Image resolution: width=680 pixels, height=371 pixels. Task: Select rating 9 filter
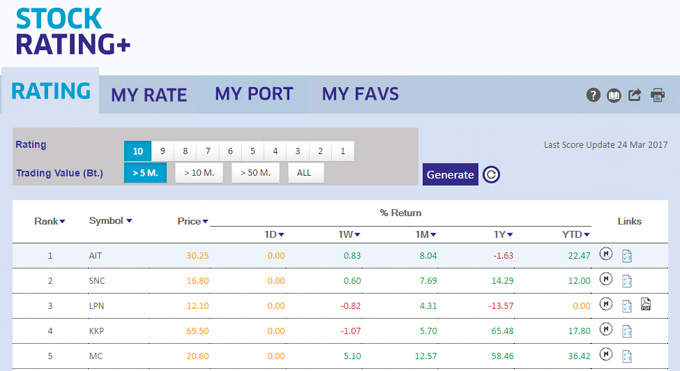click(163, 151)
